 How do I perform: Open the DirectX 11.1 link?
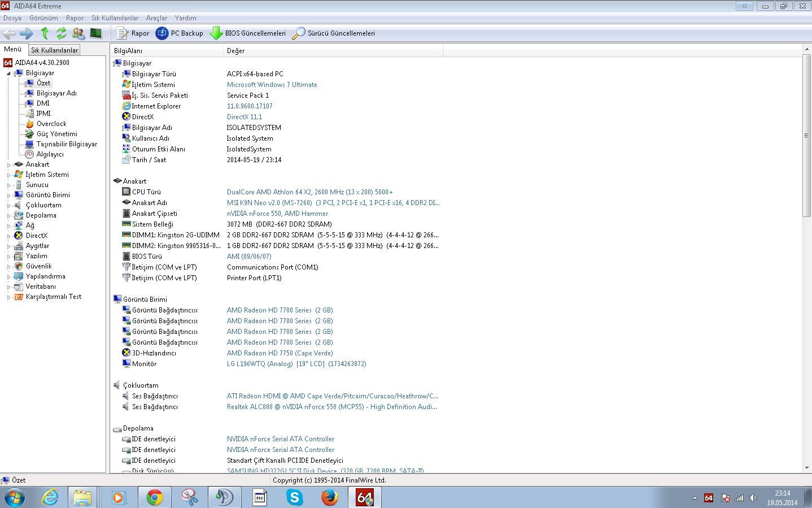pyautogui.click(x=244, y=117)
